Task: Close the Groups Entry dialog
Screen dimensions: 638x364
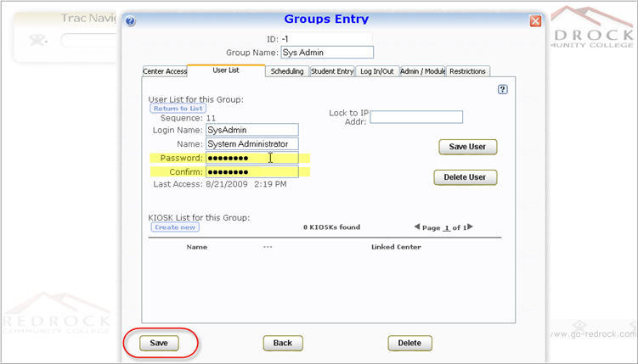Action: point(535,21)
